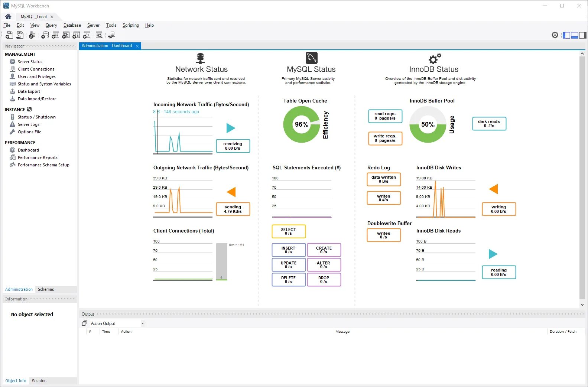
Task: Create new schema icon
Action: 45,35
